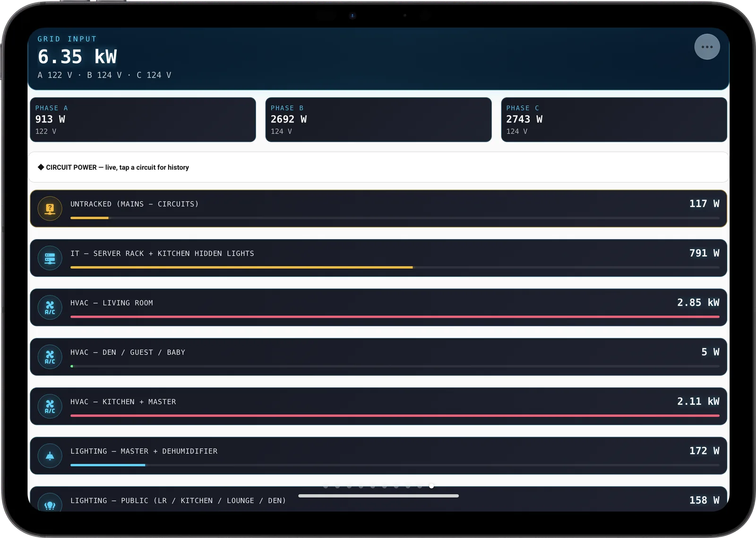The image size is (756, 538).
Task: Tap the home indicator bar
Action: 378,496
